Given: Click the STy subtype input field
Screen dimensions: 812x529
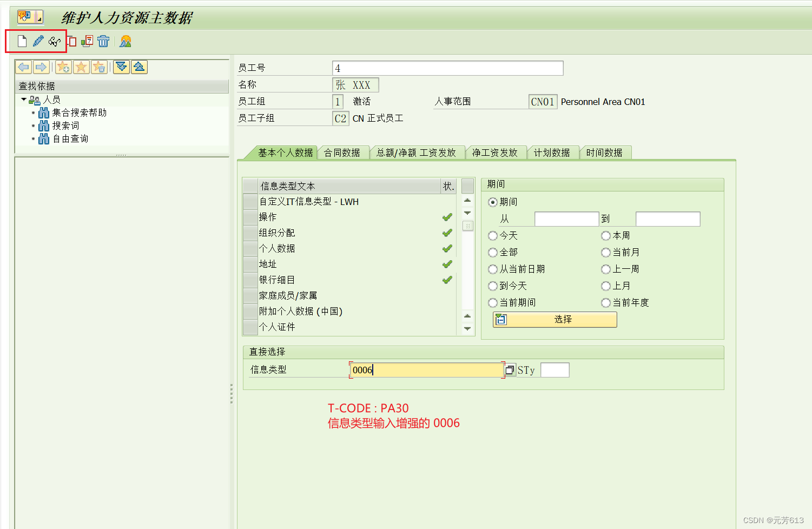Looking at the screenshot, I should (x=555, y=370).
